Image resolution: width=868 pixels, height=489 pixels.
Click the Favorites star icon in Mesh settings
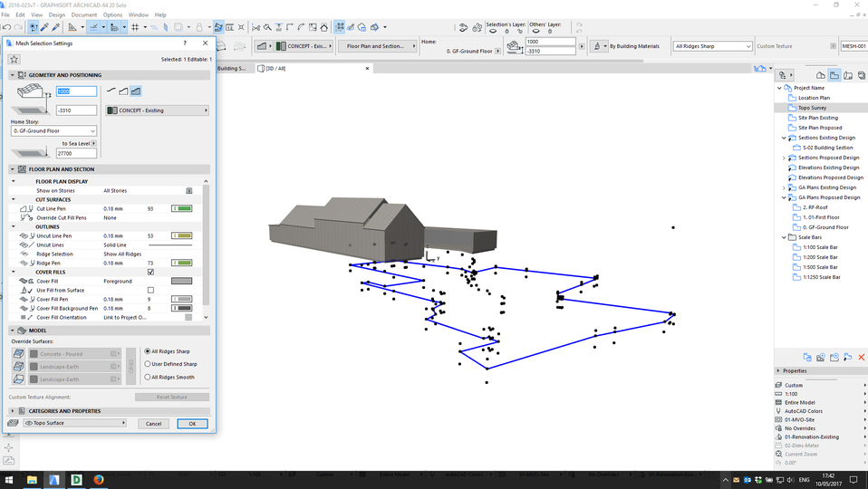pyautogui.click(x=14, y=59)
